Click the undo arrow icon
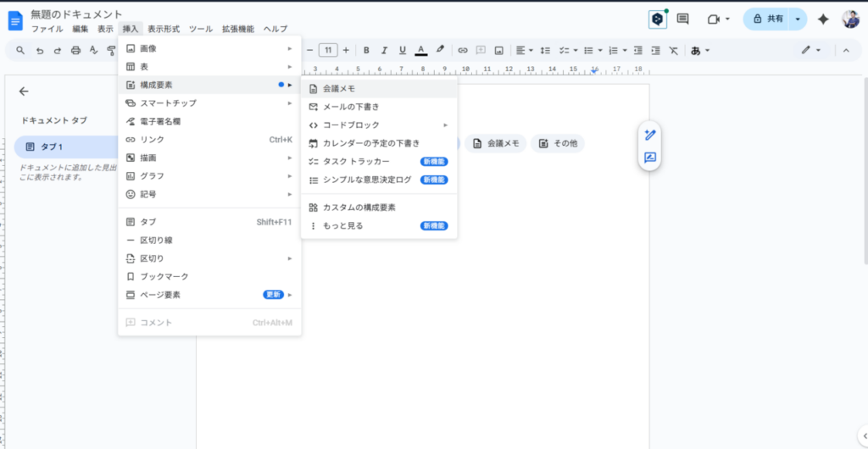This screenshot has height=449, width=868. [x=39, y=51]
